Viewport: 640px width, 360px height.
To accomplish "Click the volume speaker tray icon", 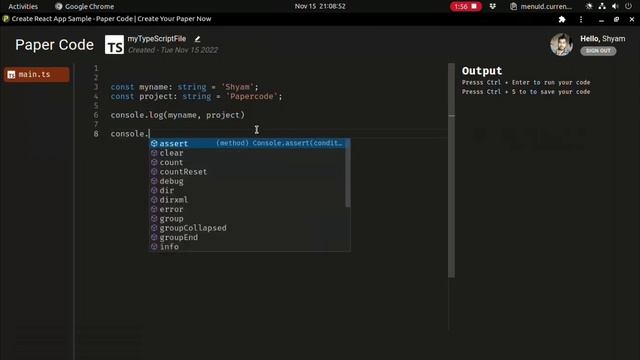I will pyautogui.click(x=615, y=6).
